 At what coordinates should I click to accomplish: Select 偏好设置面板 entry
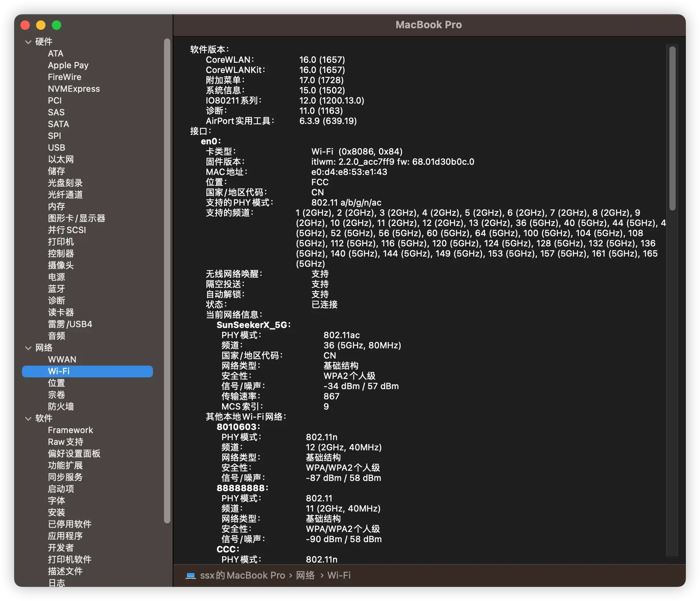point(74,454)
